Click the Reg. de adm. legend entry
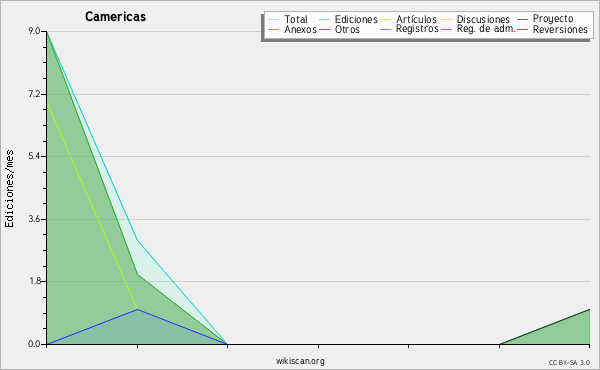This screenshot has height=370, width=600. [x=486, y=29]
